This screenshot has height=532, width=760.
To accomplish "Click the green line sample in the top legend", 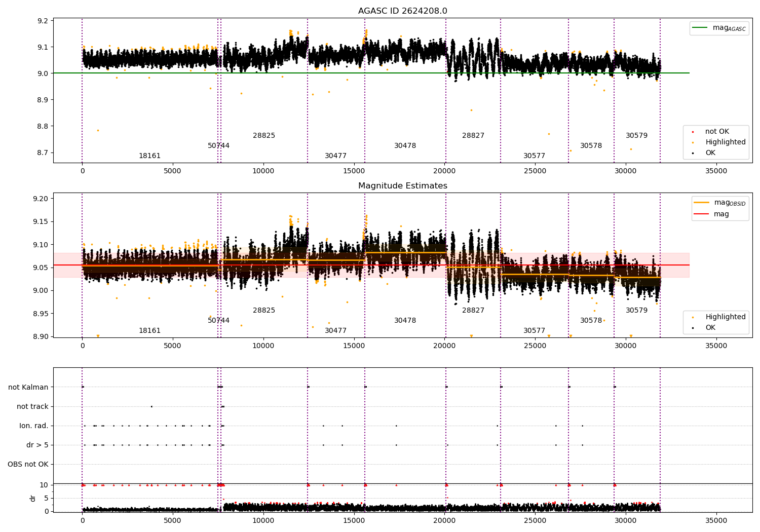I will (x=700, y=28).
